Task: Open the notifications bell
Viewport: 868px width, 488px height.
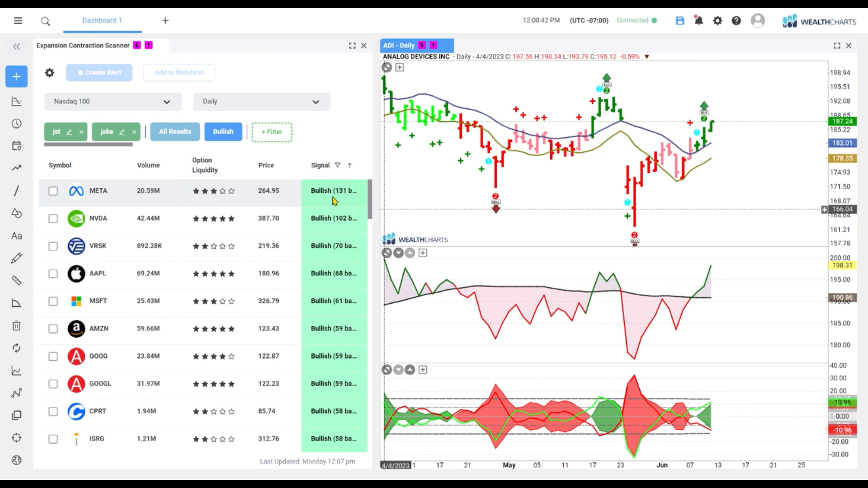Action: [x=698, y=20]
